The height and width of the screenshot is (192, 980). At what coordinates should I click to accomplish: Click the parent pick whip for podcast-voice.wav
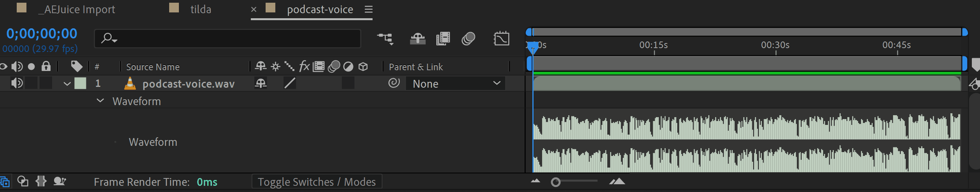click(394, 83)
